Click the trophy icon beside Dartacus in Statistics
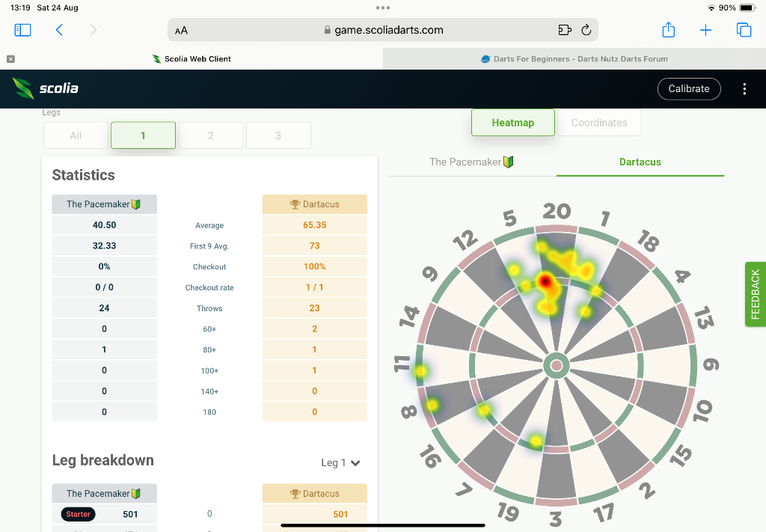 coord(295,204)
